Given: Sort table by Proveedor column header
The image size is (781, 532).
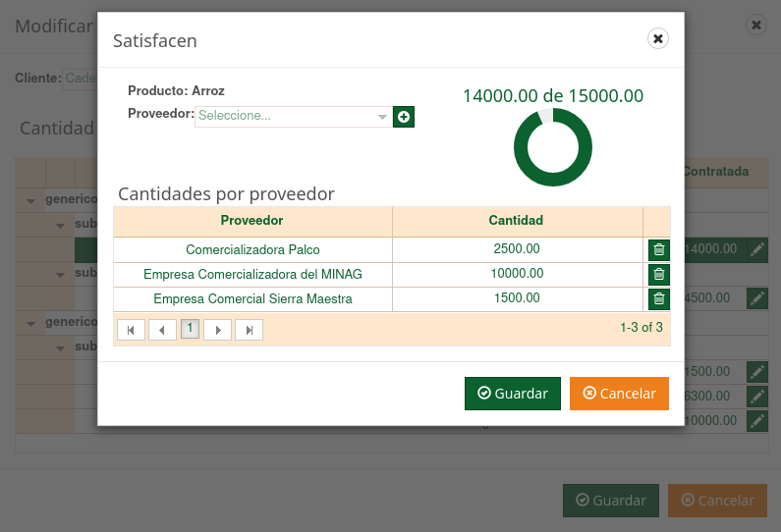Looking at the screenshot, I should pos(252,221).
